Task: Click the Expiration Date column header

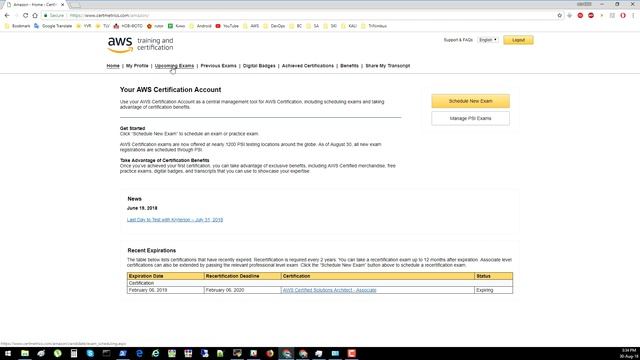Action: tap(166, 276)
